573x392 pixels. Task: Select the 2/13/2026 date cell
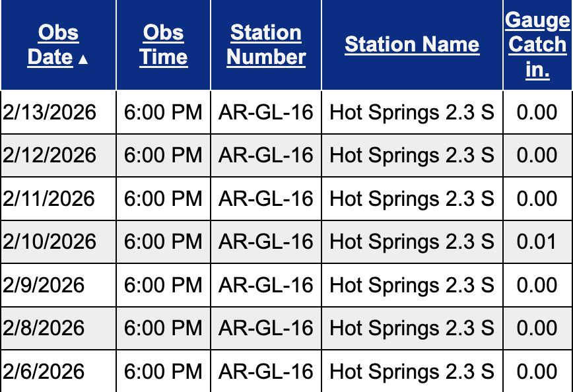(50, 112)
